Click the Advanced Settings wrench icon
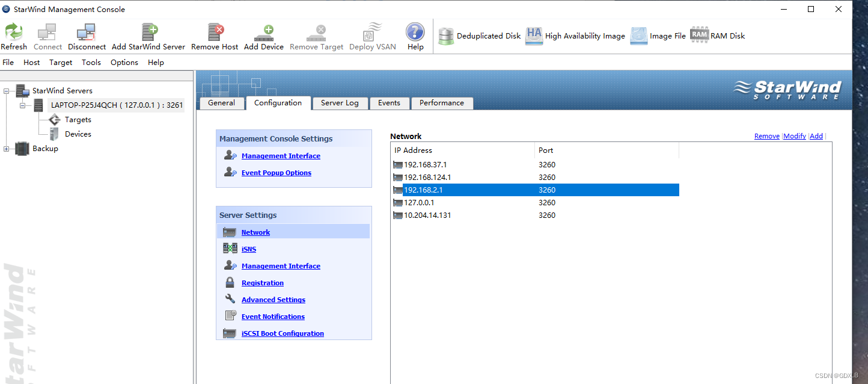This screenshot has height=384, width=868. [x=230, y=299]
